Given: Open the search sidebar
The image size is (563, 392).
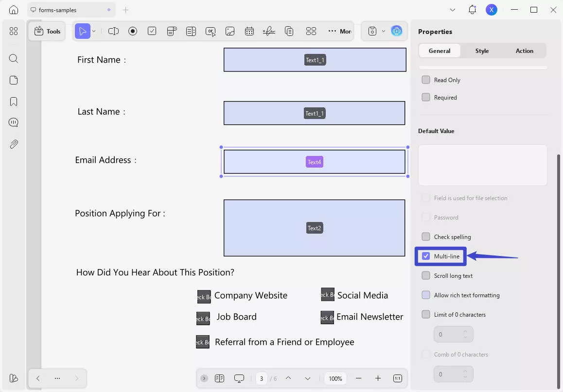Looking at the screenshot, I should coord(13,58).
